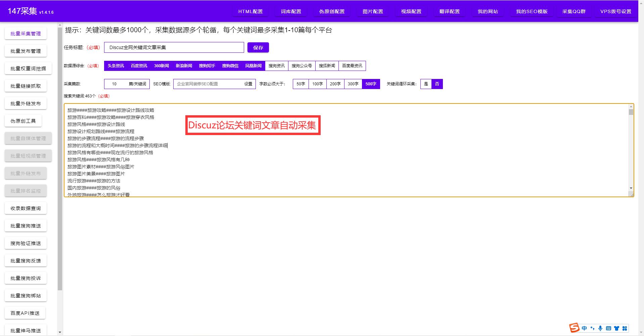
Task: Open Sogou skin shirt icon
Action: [x=616, y=328]
